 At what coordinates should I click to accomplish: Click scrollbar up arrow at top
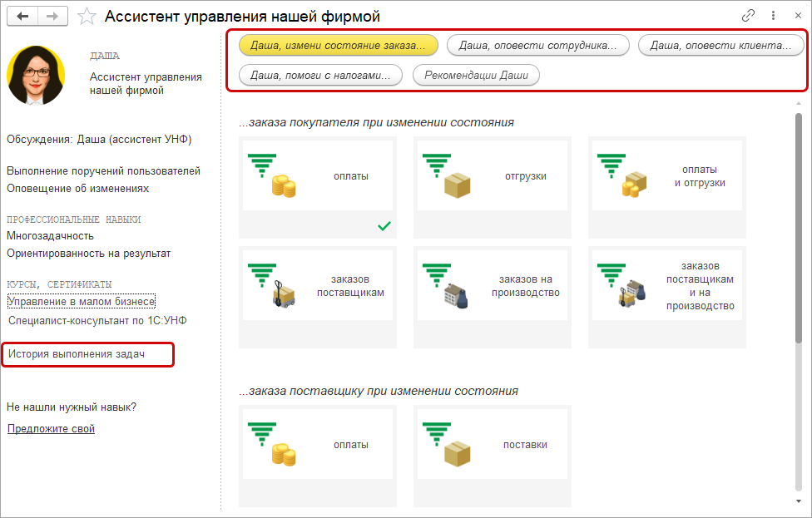(799, 104)
